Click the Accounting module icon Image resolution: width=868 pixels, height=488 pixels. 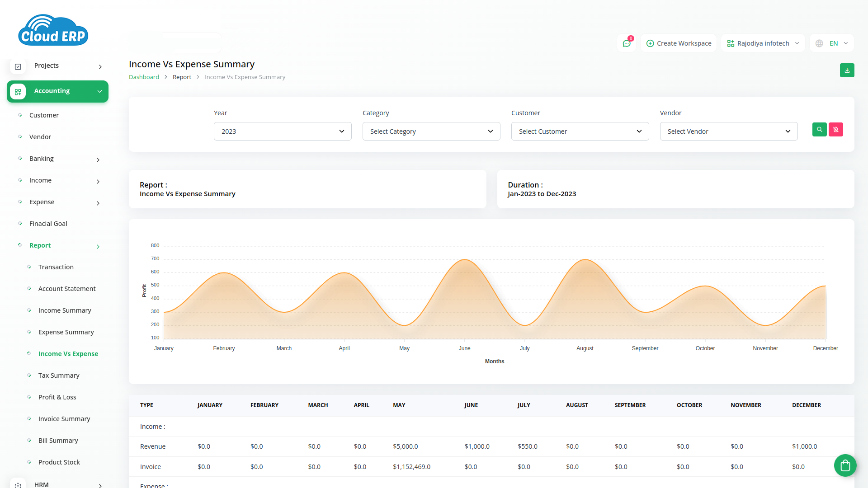coord(18,92)
